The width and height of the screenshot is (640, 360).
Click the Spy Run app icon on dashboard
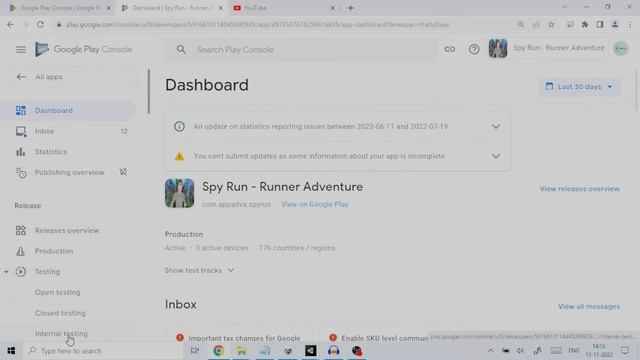point(180,193)
